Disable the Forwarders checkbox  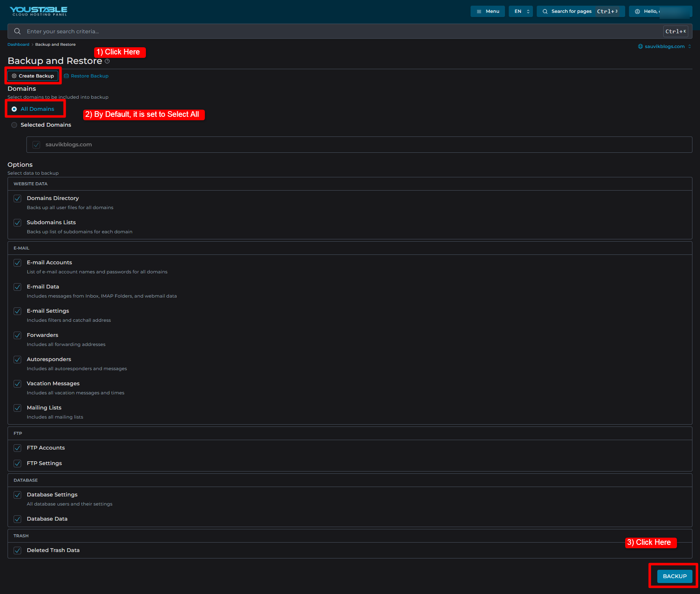tap(17, 335)
